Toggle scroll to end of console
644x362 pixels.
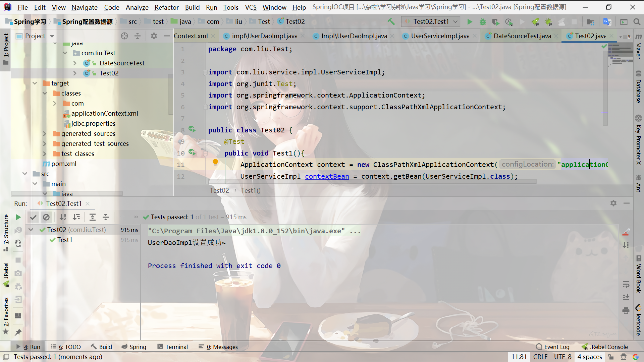(626, 297)
